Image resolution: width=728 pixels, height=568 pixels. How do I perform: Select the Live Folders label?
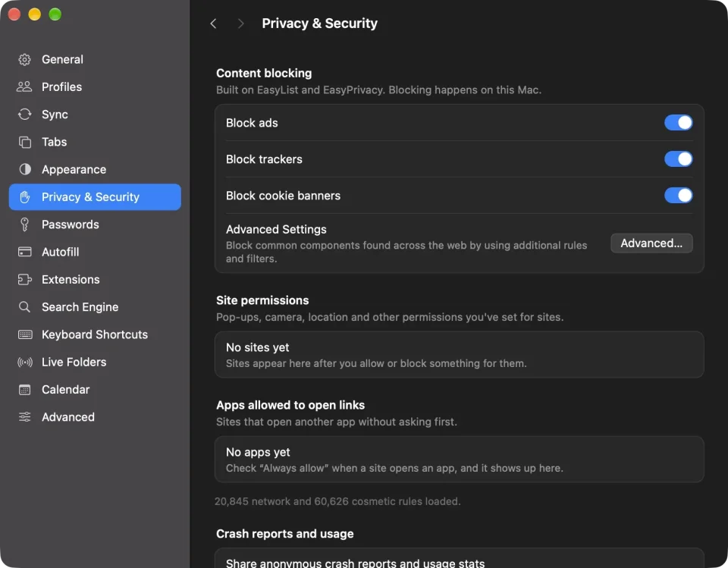[74, 362]
